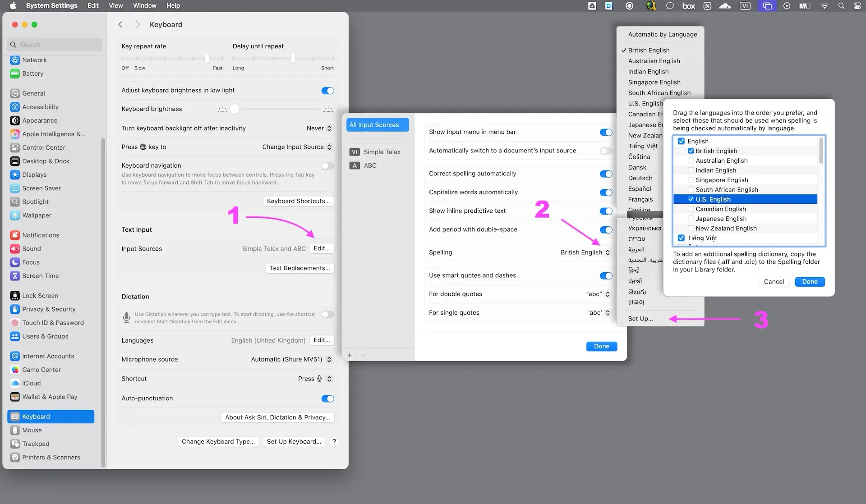The image size is (866, 504).
Task: Adjust the Keyboard brightness slider
Action: [235, 109]
